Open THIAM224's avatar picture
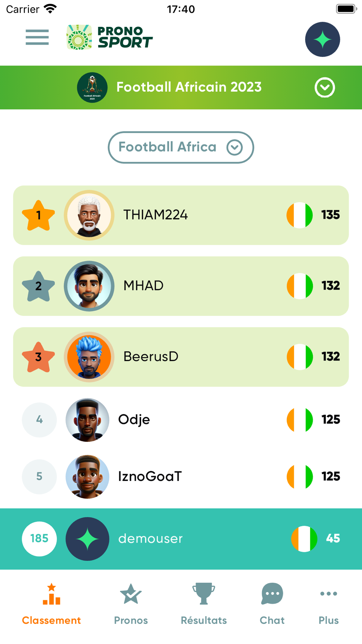This screenshot has width=362, height=644. [x=89, y=215]
